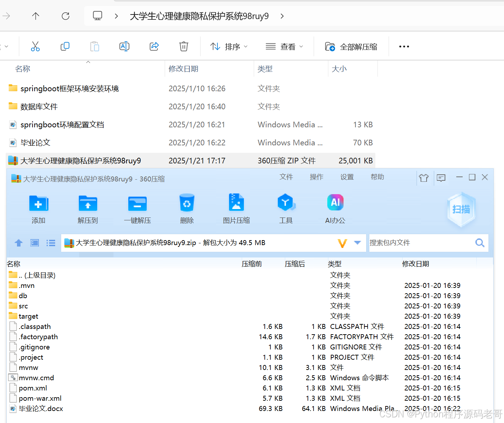Click the orange V icon in archive path bar

click(342, 243)
